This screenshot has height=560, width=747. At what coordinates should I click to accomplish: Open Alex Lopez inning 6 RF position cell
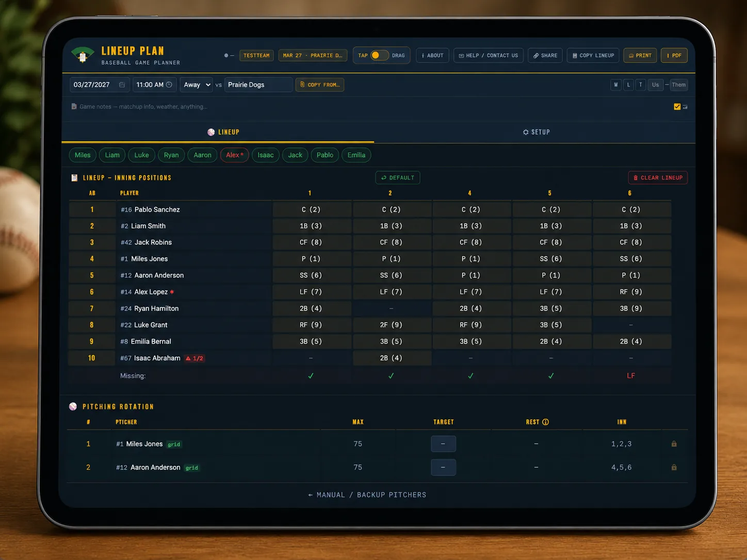click(x=631, y=292)
